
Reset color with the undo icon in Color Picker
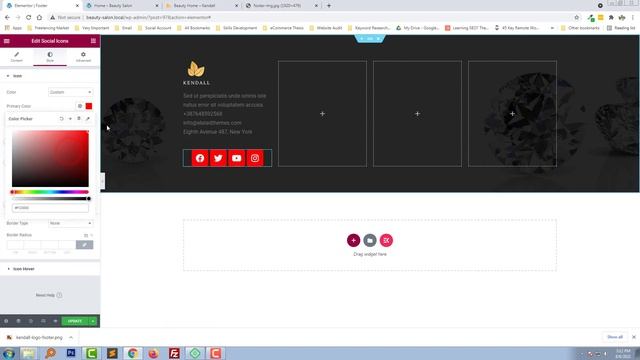[62, 119]
